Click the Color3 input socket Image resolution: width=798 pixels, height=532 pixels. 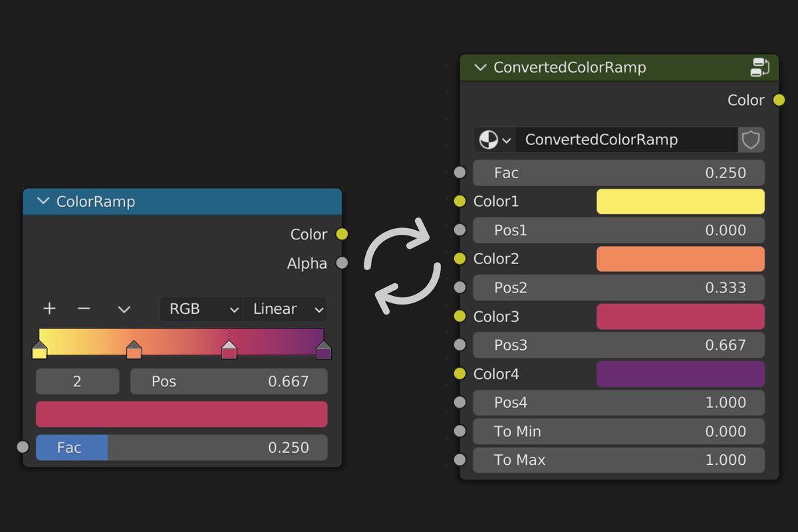tap(460, 317)
